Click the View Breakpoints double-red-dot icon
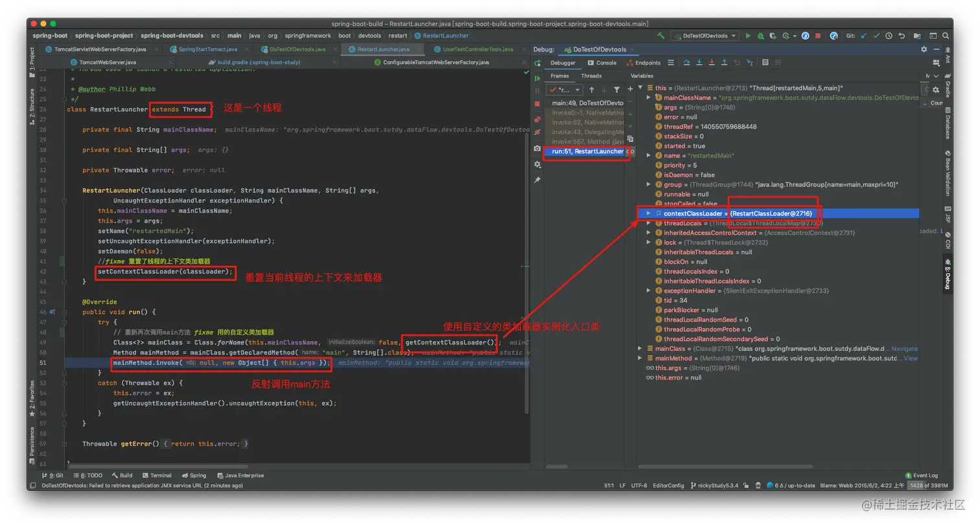 (537, 119)
